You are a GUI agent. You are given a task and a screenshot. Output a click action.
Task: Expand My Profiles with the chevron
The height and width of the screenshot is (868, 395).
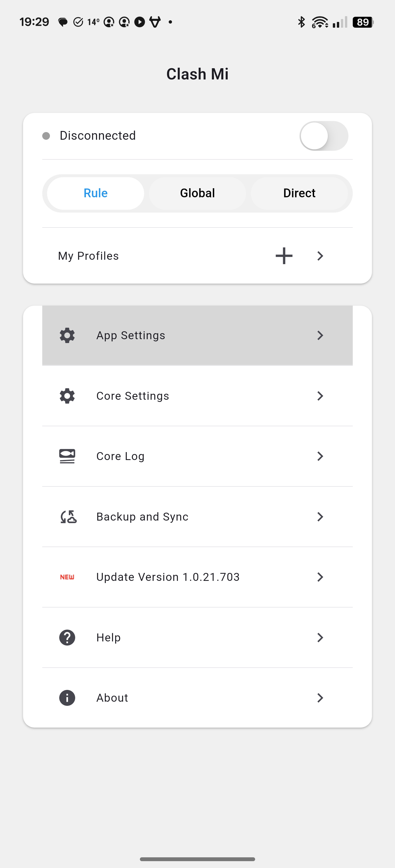(x=320, y=256)
